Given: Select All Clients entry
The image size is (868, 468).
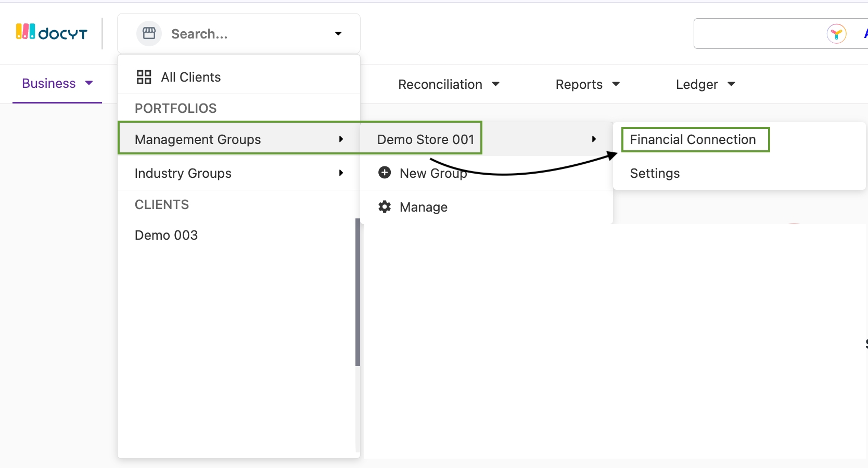Looking at the screenshot, I should pyautogui.click(x=190, y=77).
